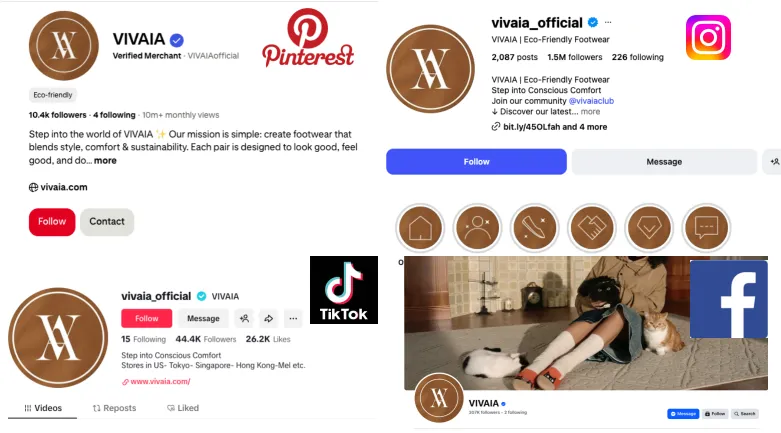The width and height of the screenshot is (781, 433).
Task: Open the @vivaiaclub mention link
Action: point(591,101)
